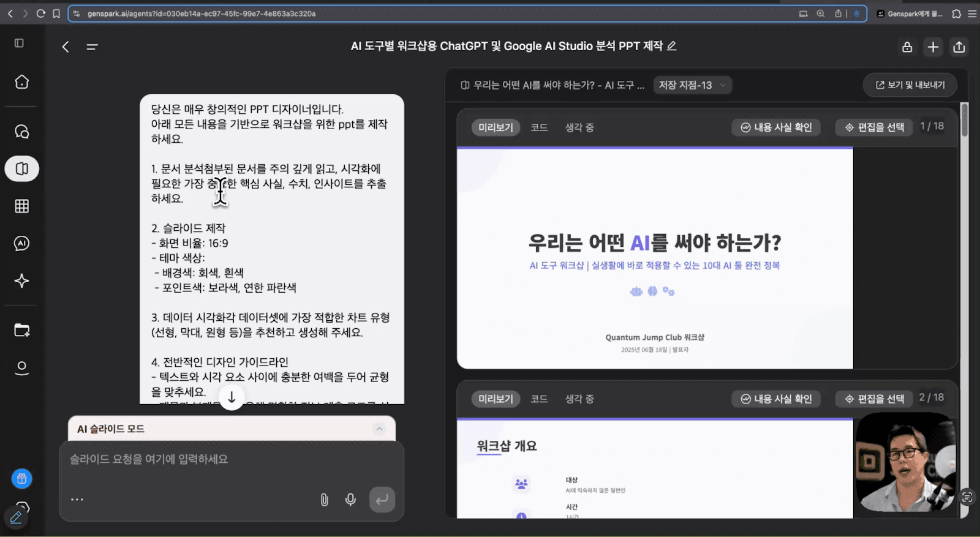Open the browser hamburger menu
980x537 pixels.
(x=972, y=13)
